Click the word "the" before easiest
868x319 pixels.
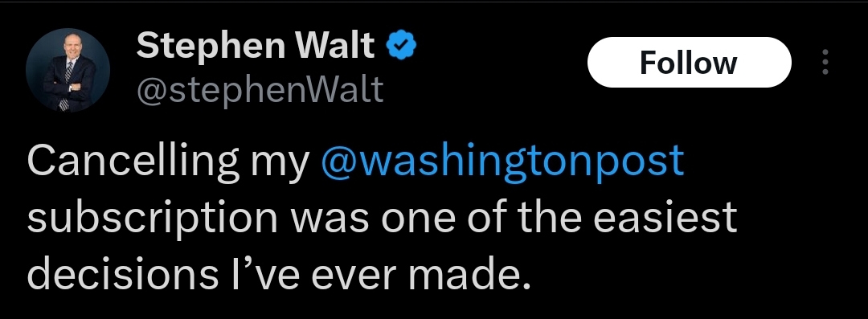(550, 216)
